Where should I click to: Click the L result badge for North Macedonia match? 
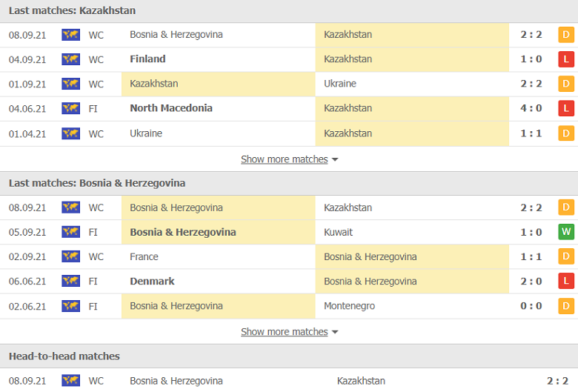(x=566, y=108)
